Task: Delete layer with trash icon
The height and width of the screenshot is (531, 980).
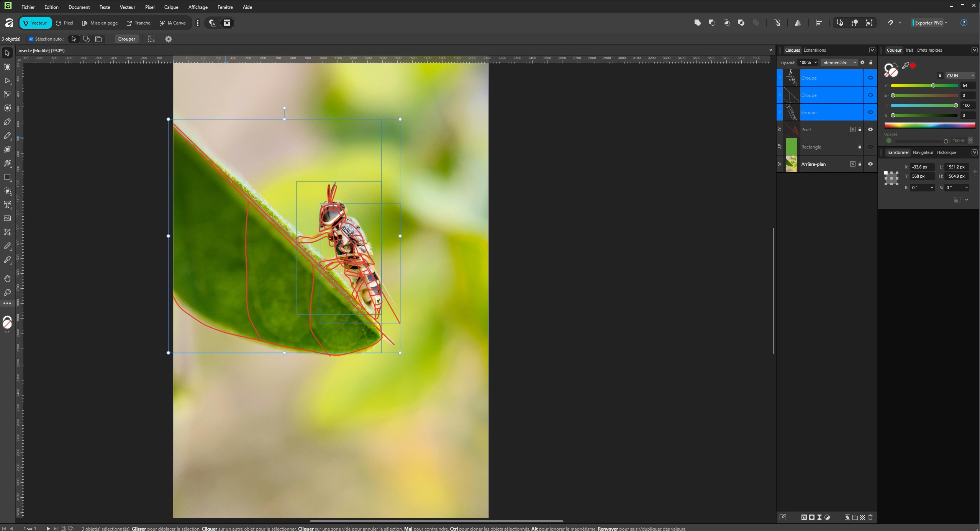Action: coord(870,517)
